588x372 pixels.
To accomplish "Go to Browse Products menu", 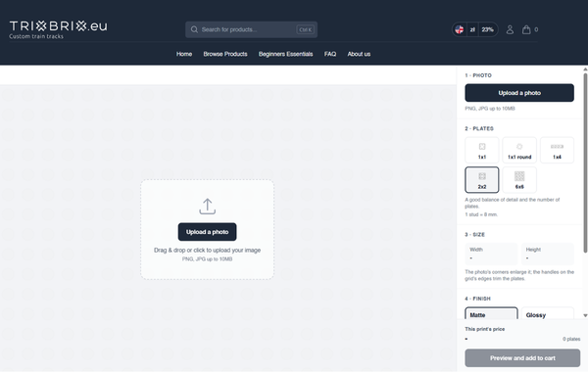I will (225, 54).
